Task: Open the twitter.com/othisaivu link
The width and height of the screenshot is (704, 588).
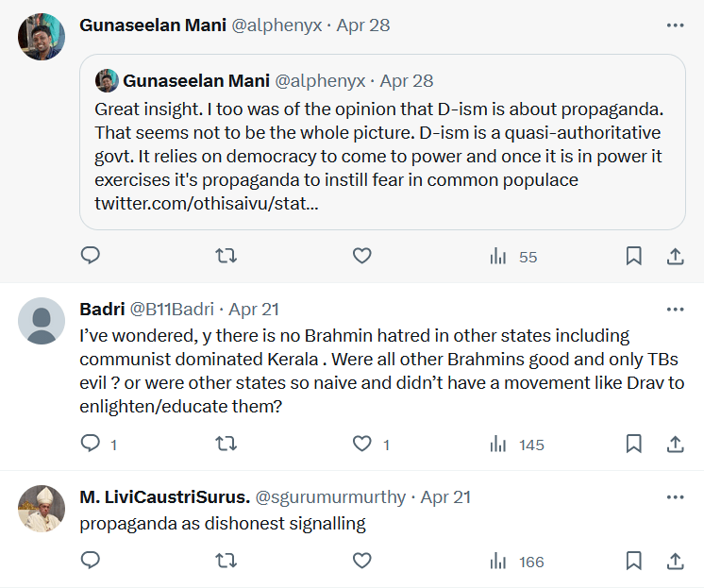Action: 206,203
